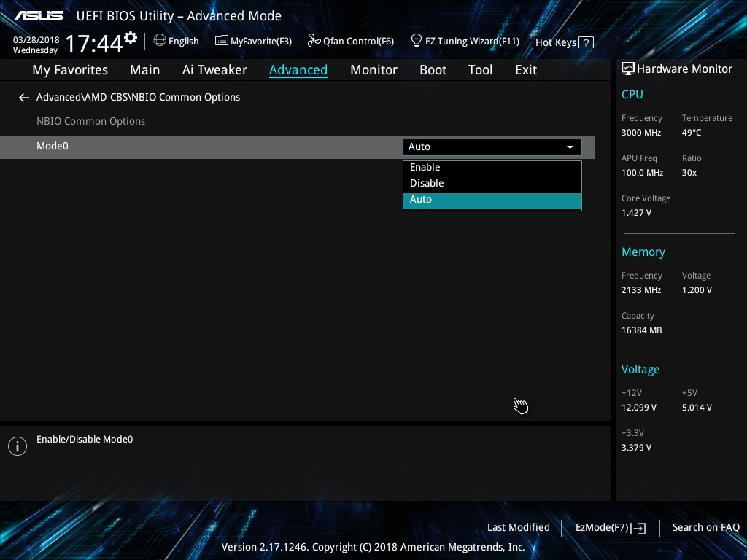Screen dimensions: 747x560
Task: Switch to EzMode(F7)
Action: 611,528
